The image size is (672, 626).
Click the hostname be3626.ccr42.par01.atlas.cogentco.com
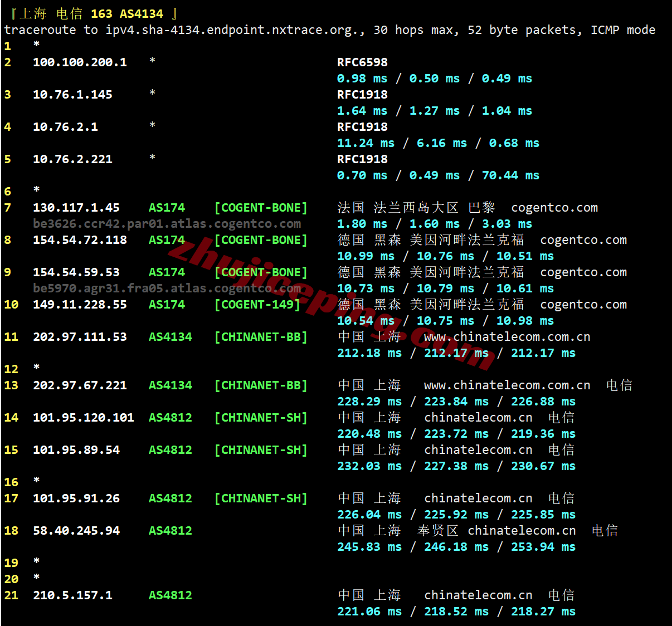click(167, 224)
